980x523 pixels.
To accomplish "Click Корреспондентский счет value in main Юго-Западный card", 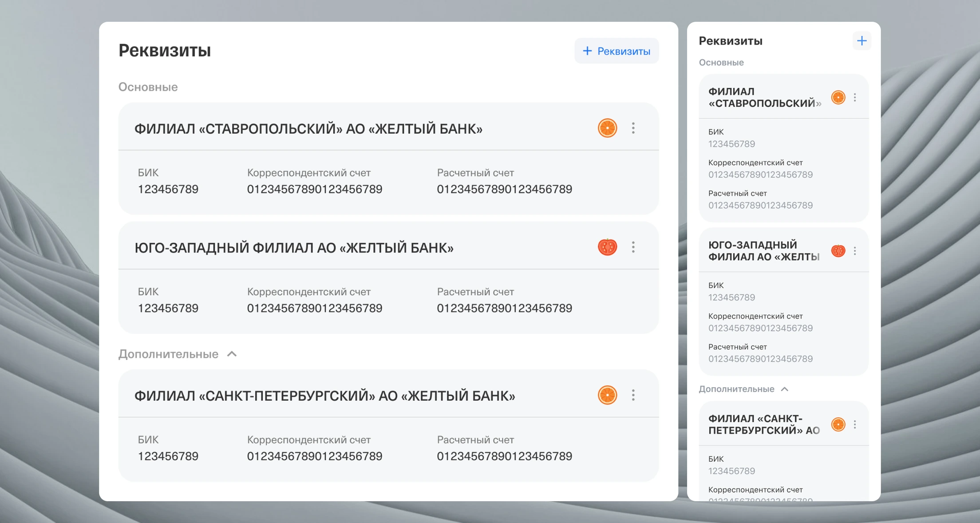I will click(x=315, y=309).
